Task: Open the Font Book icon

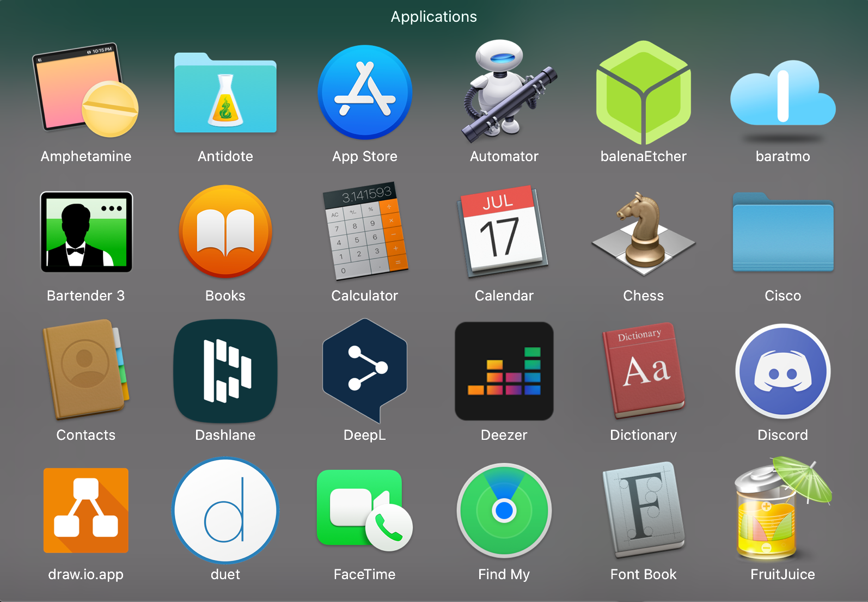Action: coord(644,511)
